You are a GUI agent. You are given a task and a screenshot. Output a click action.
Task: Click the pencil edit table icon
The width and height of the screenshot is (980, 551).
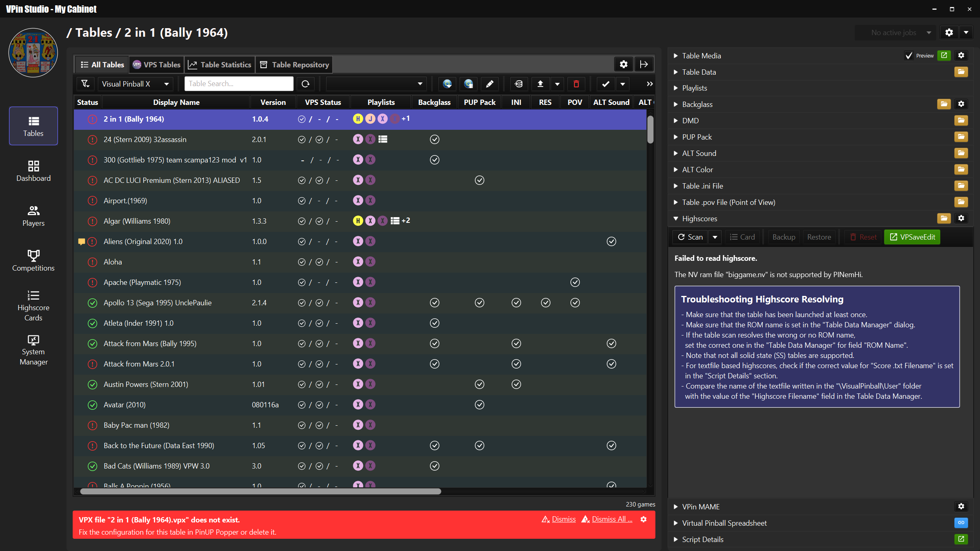pyautogui.click(x=490, y=84)
